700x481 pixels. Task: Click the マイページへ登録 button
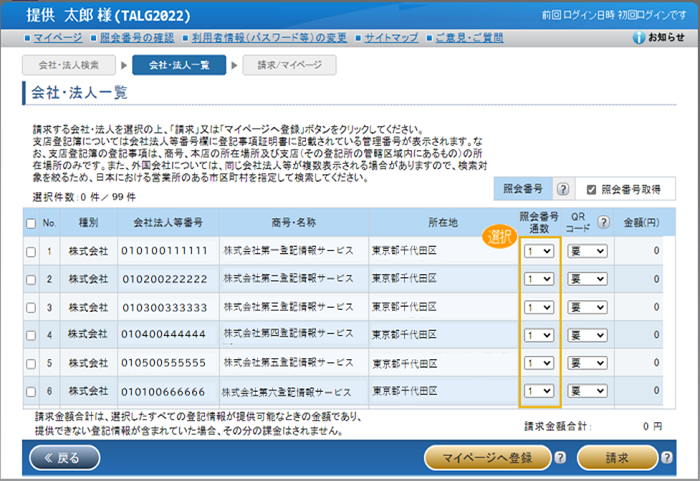pyautogui.click(x=487, y=458)
